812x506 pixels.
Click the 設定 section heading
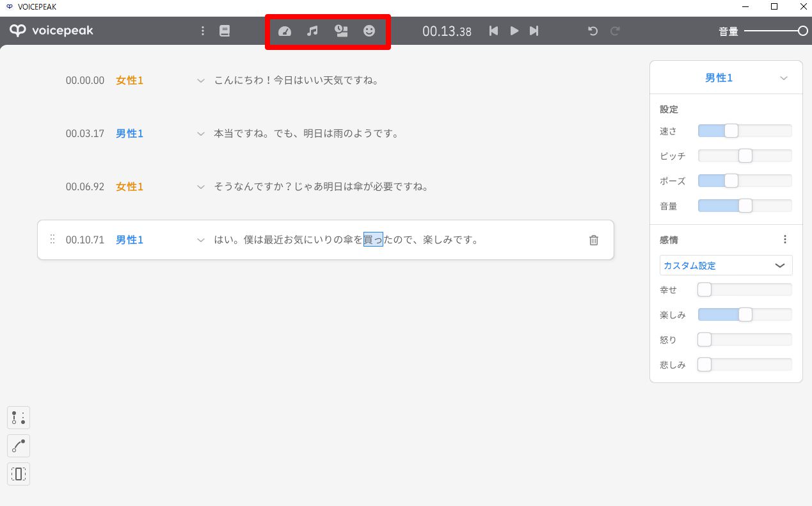(x=669, y=110)
